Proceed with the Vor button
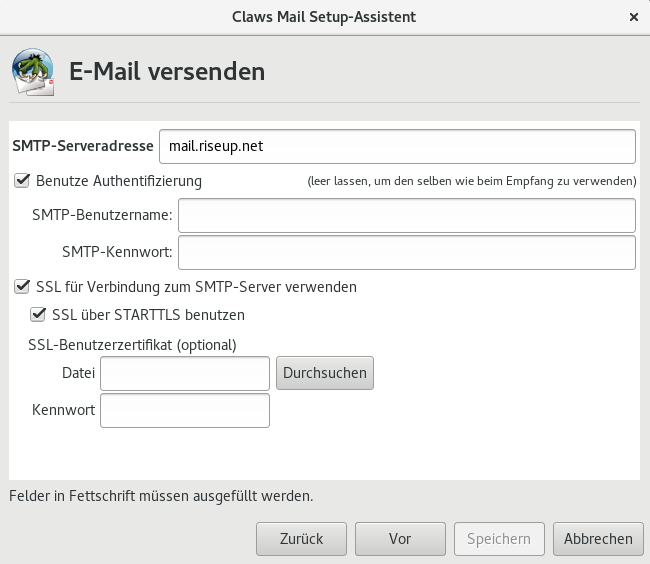 (x=400, y=538)
